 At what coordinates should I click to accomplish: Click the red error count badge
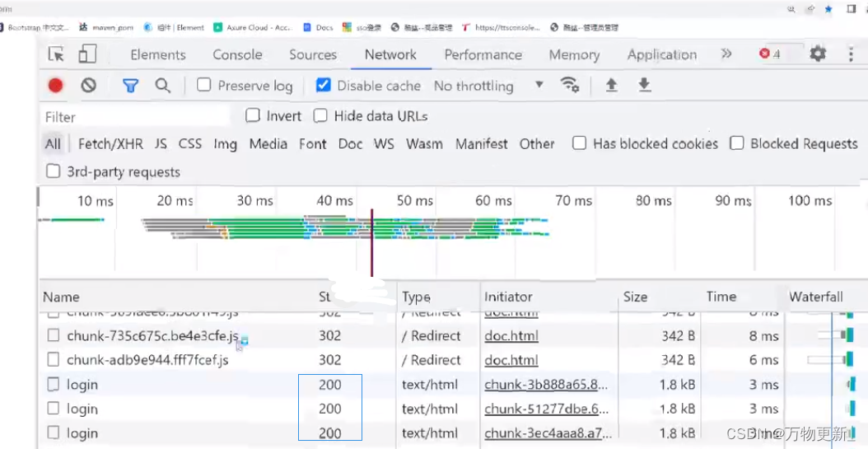pyautogui.click(x=770, y=54)
